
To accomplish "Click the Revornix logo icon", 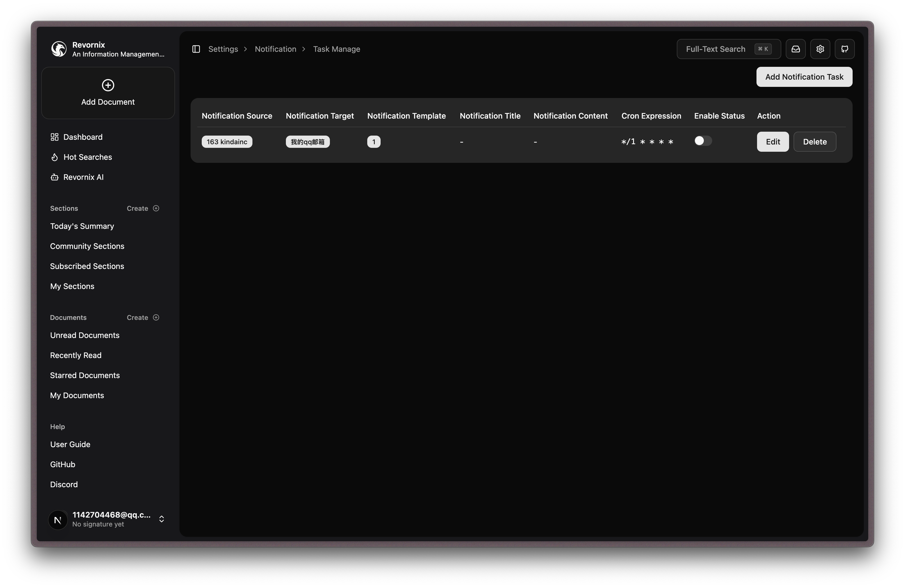I will (59, 49).
